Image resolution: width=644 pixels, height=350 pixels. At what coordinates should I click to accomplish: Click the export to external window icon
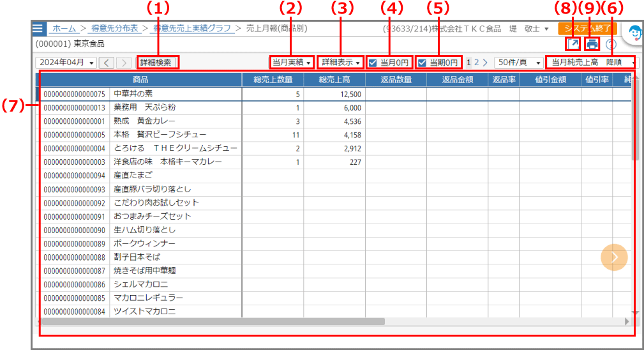tap(573, 43)
